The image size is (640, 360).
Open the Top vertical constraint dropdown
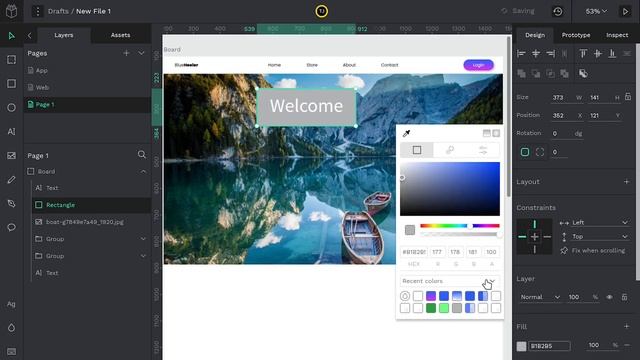point(600,236)
